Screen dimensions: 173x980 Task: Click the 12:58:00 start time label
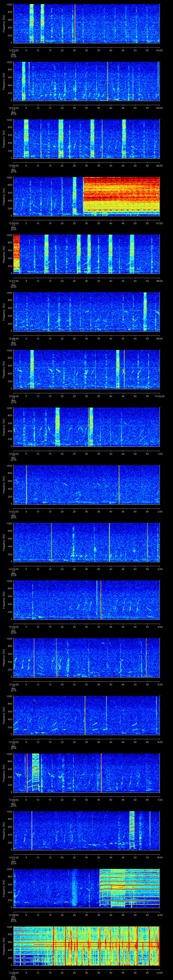pyautogui.click(x=14, y=339)
